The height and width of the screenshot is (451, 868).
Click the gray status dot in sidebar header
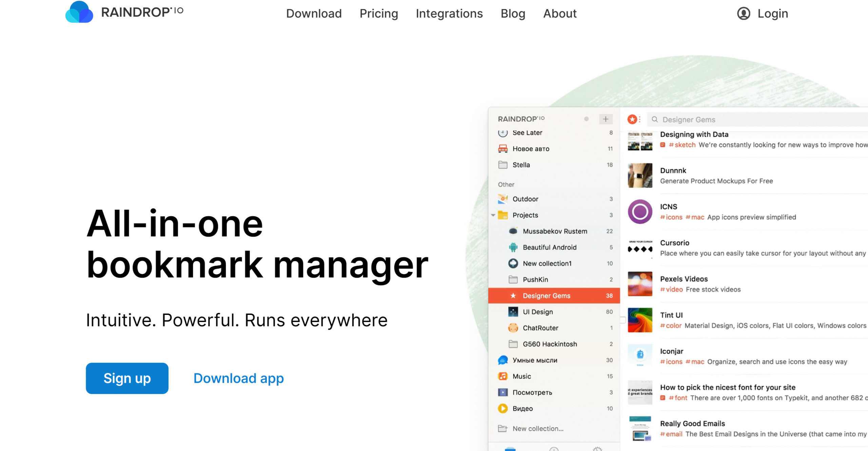point(586,119)
